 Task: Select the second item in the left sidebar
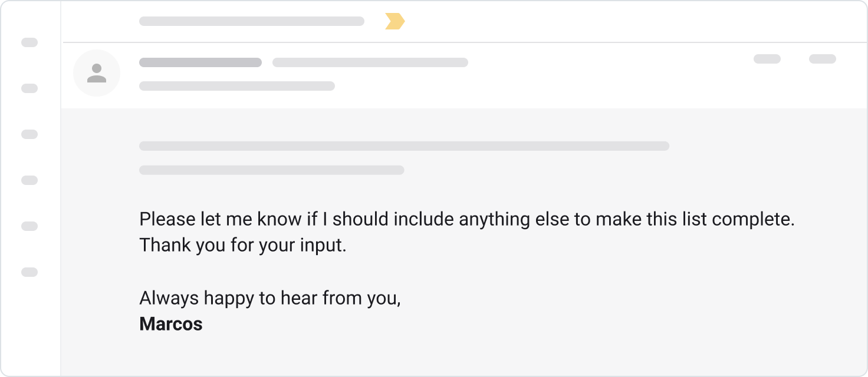point(29,88)
